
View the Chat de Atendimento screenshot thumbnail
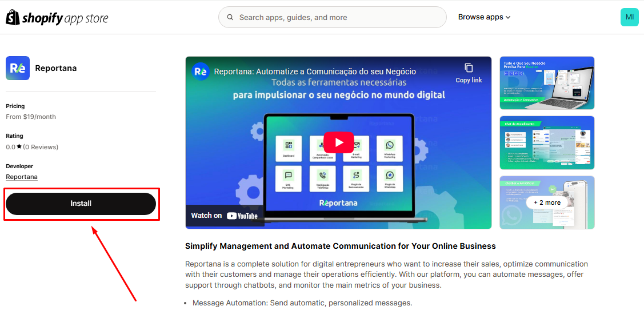coord(547,143)
